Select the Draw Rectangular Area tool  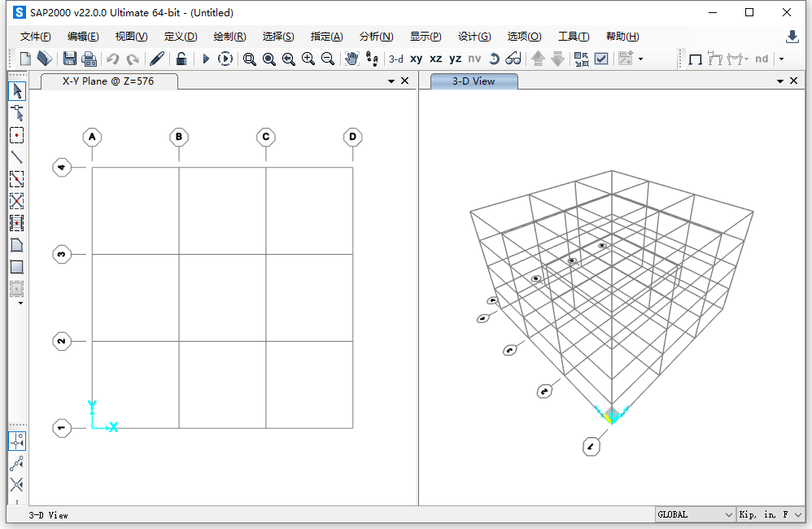(16, 267)
